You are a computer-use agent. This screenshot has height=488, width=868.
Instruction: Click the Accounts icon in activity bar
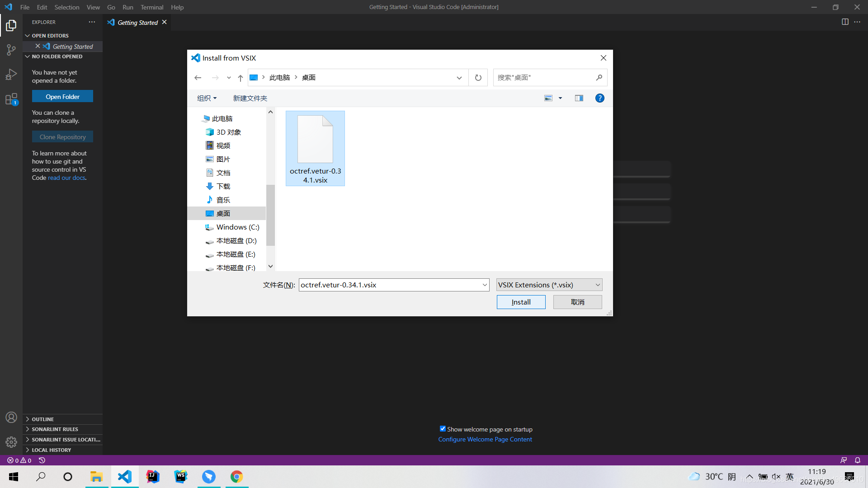click(x=11, y=418)
